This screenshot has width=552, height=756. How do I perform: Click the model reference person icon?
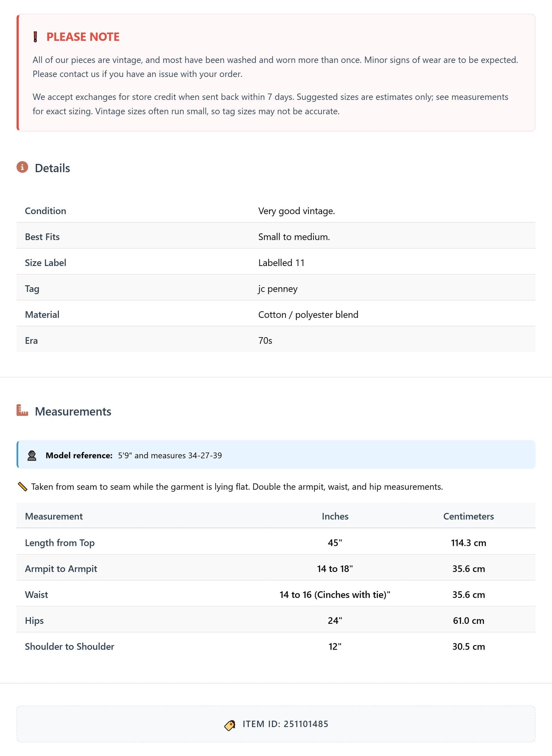(32, 456)
